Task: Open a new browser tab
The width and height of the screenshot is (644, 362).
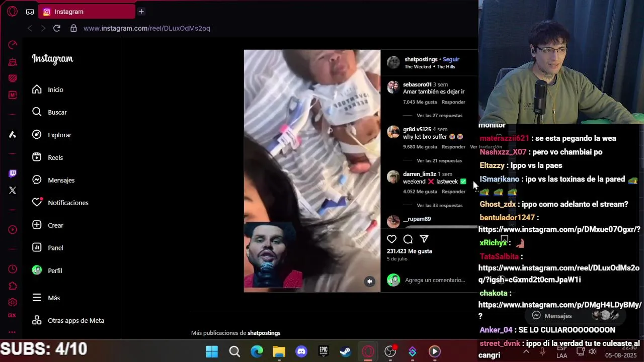Action: [141, 12]
